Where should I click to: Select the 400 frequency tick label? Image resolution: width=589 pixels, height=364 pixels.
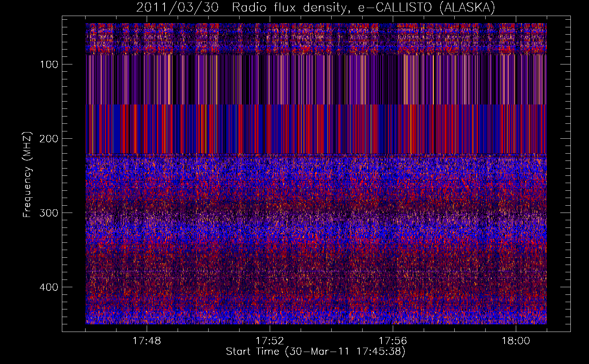49,287
